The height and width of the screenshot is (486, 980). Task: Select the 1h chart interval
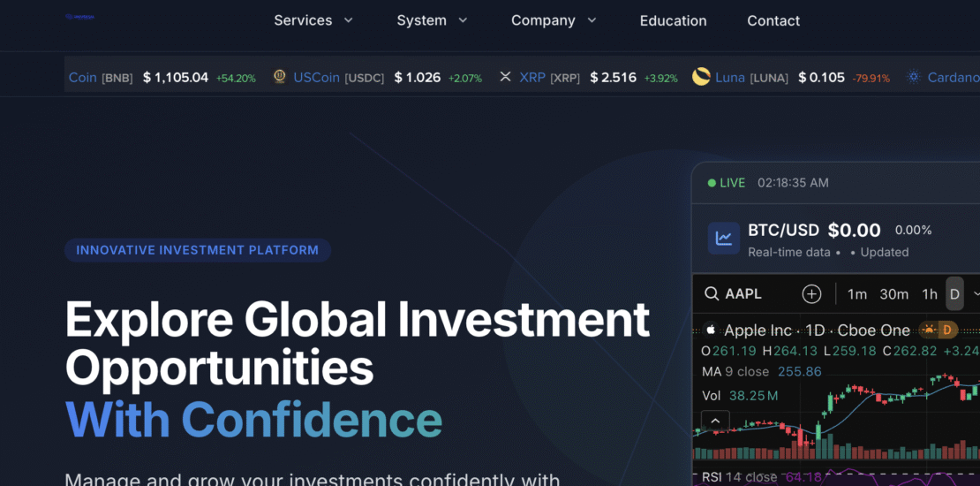[930, 294]
